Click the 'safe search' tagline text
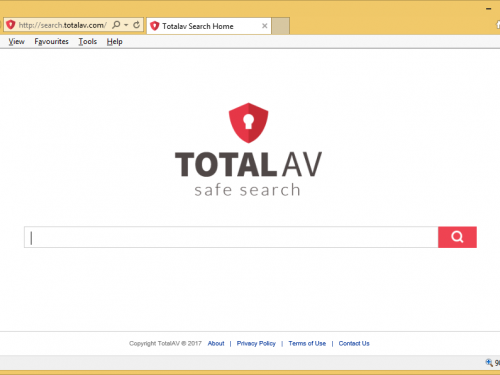 point(248,190)
